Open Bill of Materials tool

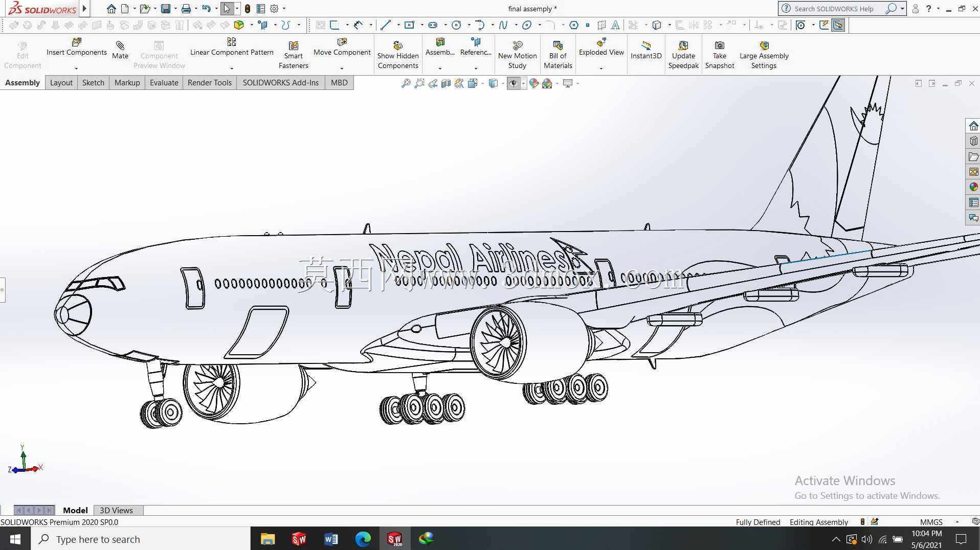click(558, 55)
